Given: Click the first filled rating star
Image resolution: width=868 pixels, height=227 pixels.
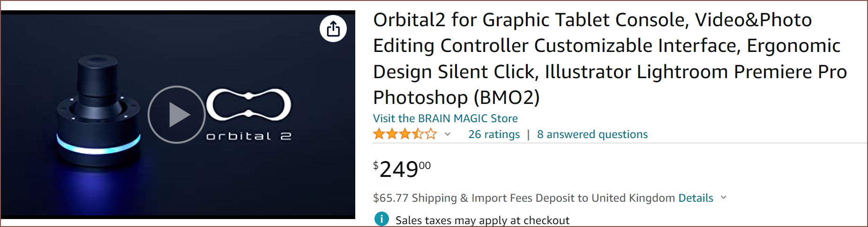Looking at the screenshot, I should click(x=379, y=134).
